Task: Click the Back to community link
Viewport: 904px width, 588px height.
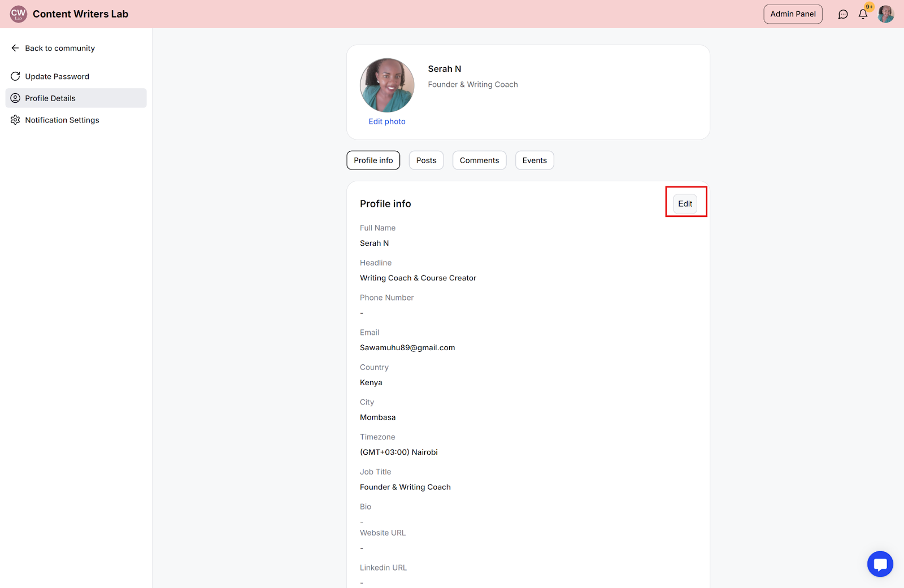Action: tap(60, 48)
